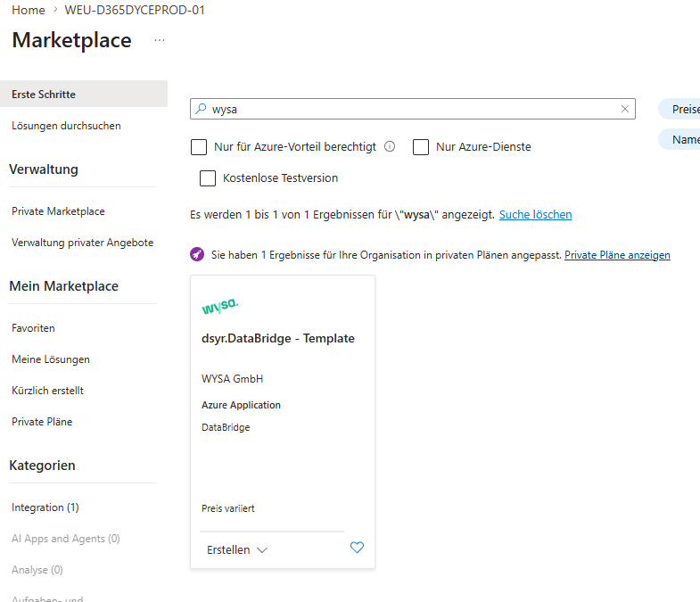Go to Home breadcrumb

(29, 10)
